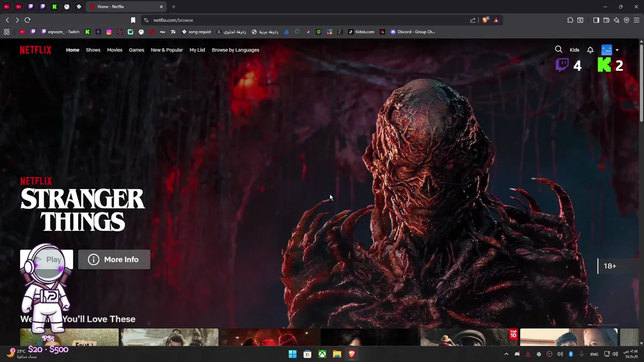Viewport: 644px width, 362px height.
Task: Open the taskbar clock and date
Action: tap(631, 354)
